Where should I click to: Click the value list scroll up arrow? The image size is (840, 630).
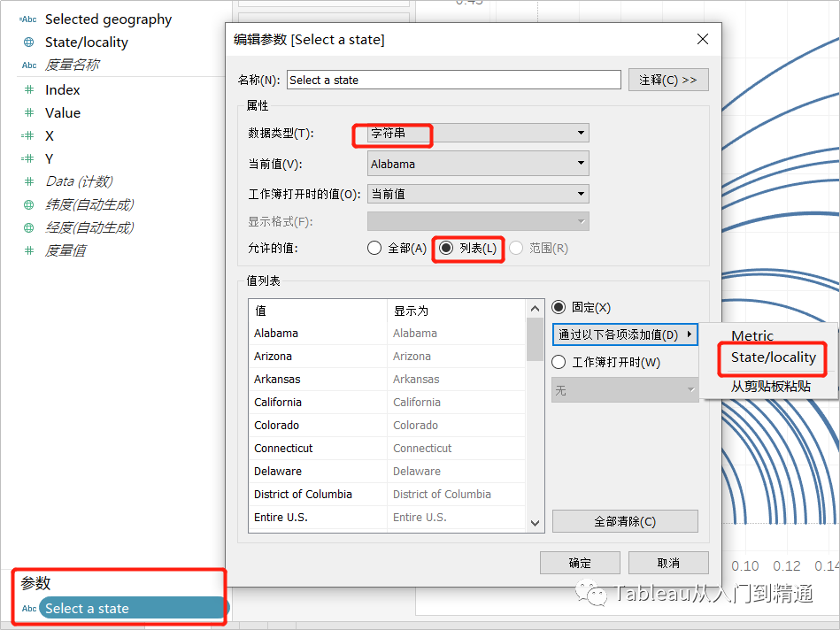point(535,309)
